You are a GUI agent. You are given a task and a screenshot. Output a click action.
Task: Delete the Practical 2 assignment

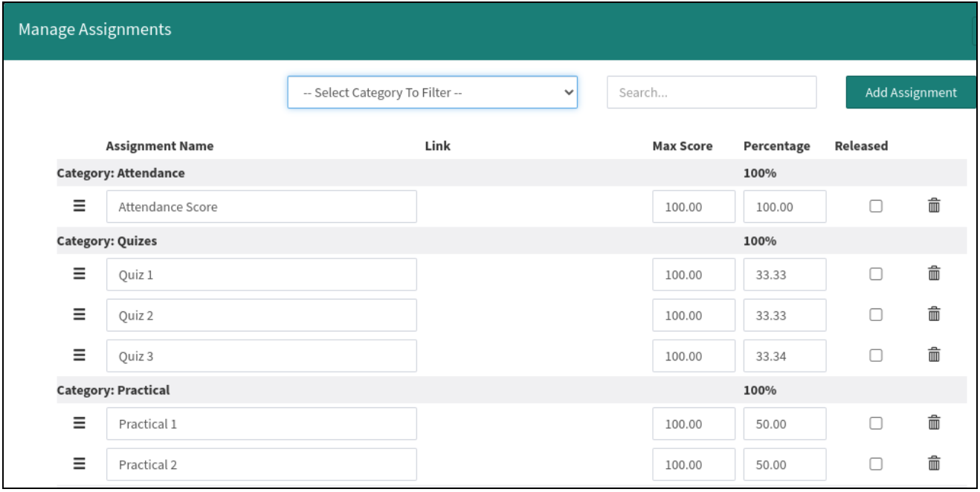click(935, 464)
